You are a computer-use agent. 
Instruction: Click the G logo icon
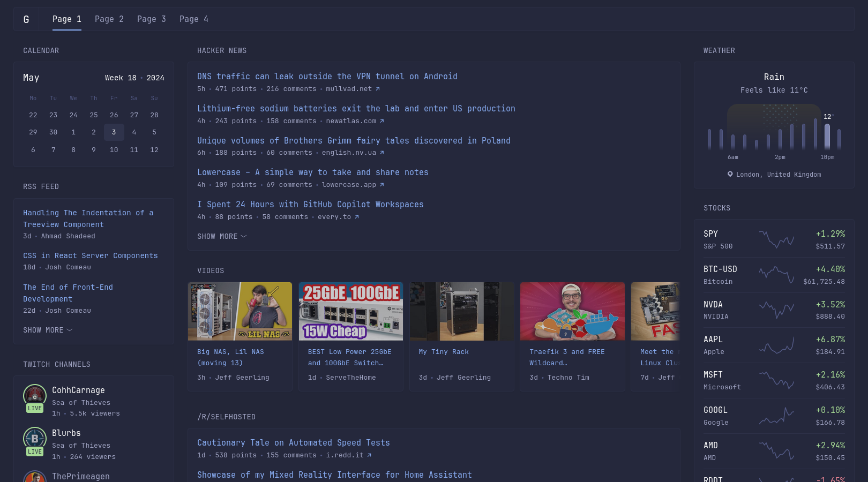coord(26,19)
